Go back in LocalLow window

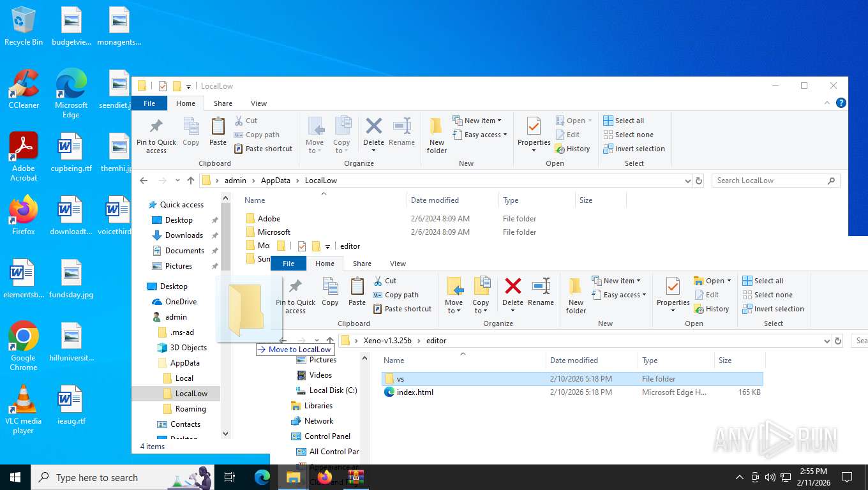click(x=144, y=181)
